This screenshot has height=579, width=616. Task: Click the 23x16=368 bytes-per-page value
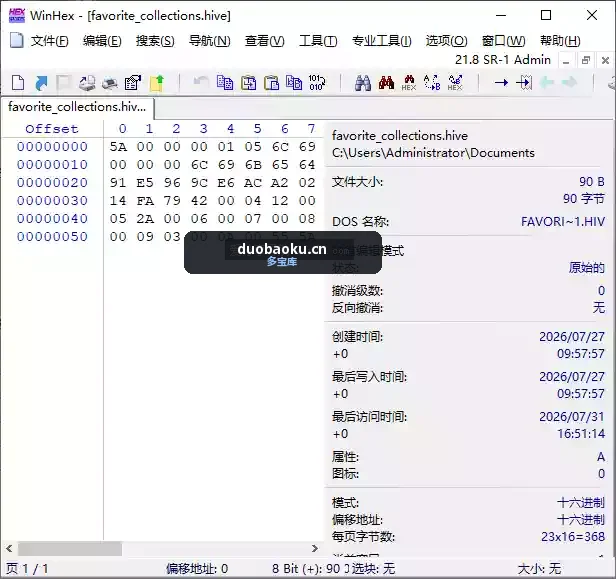573,537
